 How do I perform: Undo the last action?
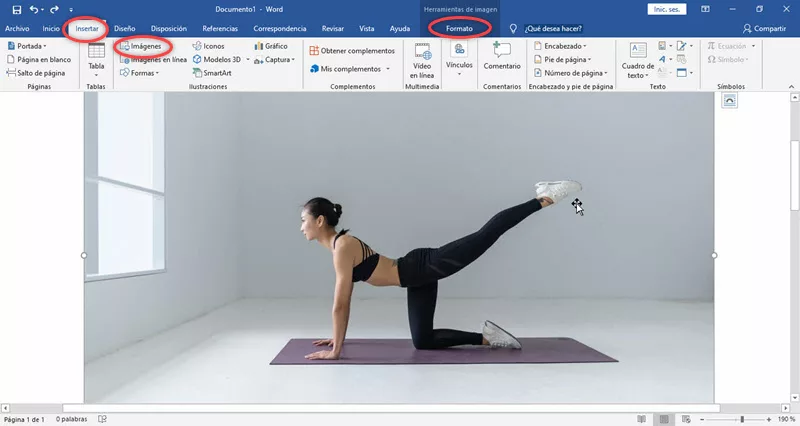coord(34,9)
